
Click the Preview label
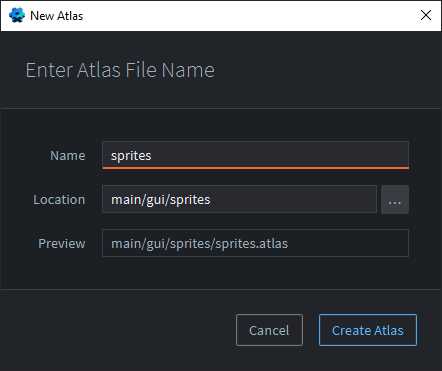[62, 243]
